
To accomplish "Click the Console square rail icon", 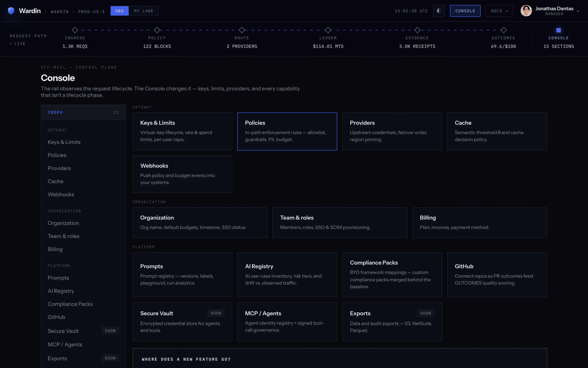I will tap(559, 30).
